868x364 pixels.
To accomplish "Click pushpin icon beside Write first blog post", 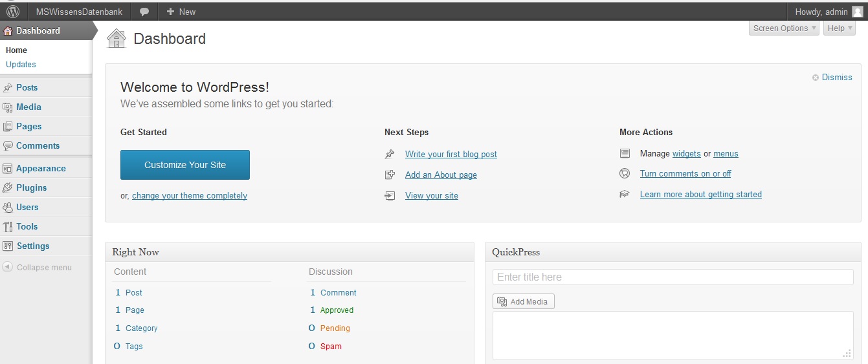I will tap(390, 154).
